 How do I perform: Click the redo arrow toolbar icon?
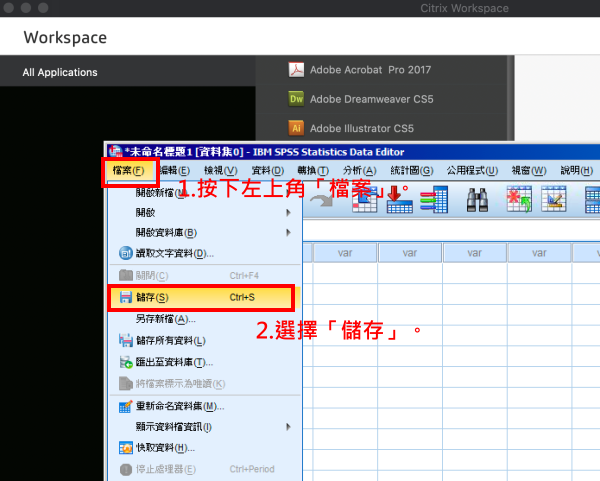[321, 200]
